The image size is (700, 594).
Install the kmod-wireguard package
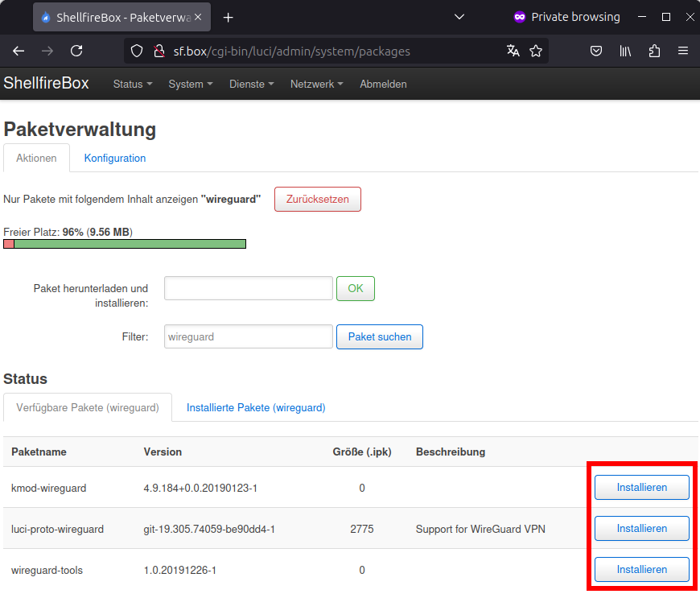tap(641, 487)
